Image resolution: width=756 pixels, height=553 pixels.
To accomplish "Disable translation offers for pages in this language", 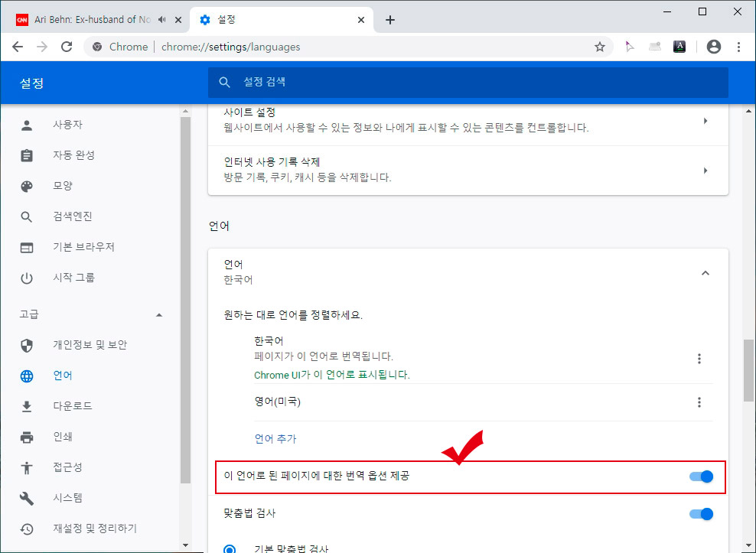I will coord(700,476).
